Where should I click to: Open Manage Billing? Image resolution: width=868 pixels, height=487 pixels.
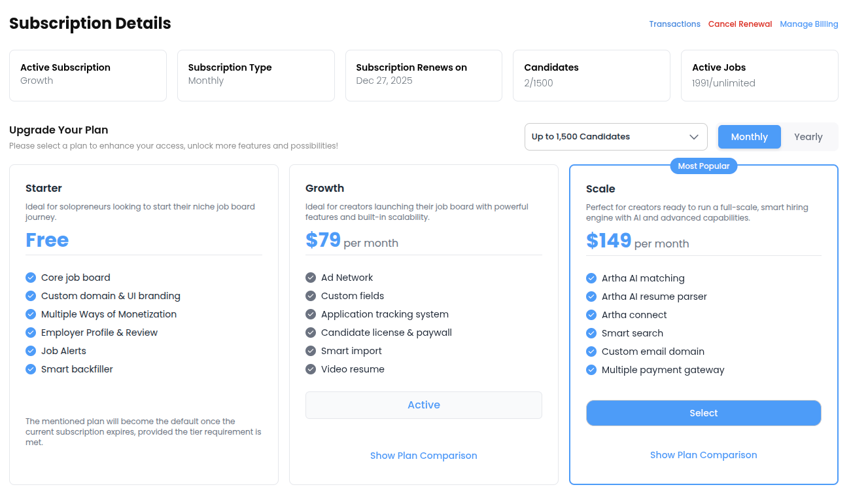pos(808,24)
